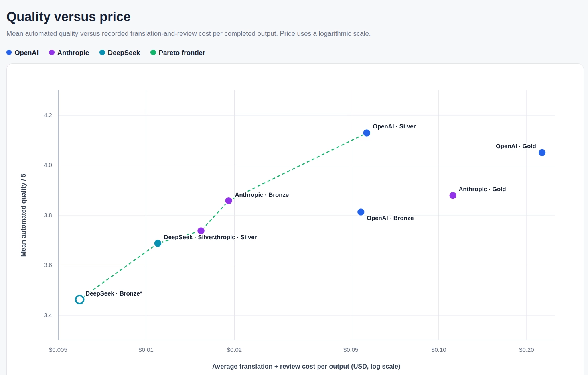Screen dimensions: 588x375
Task: Click the 4.2 y-axis tick label
Action: pos(48,115)
